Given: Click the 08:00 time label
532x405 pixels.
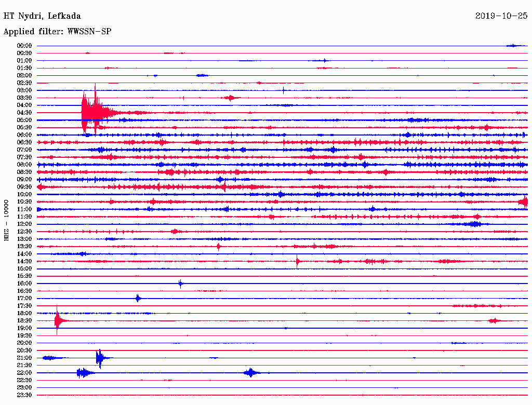Looking at the screenshot, I should [x=24, y=165].
